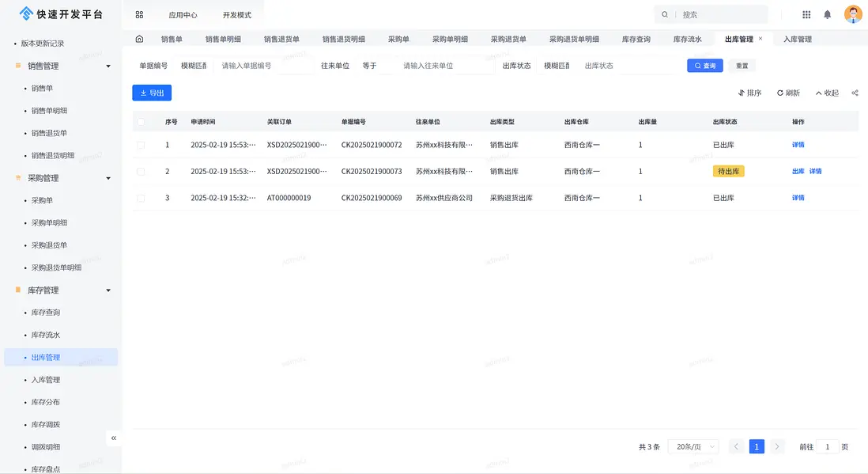Collapse the 库存管理 menu group
868x474 pixels.
click(x=108, y=290)
